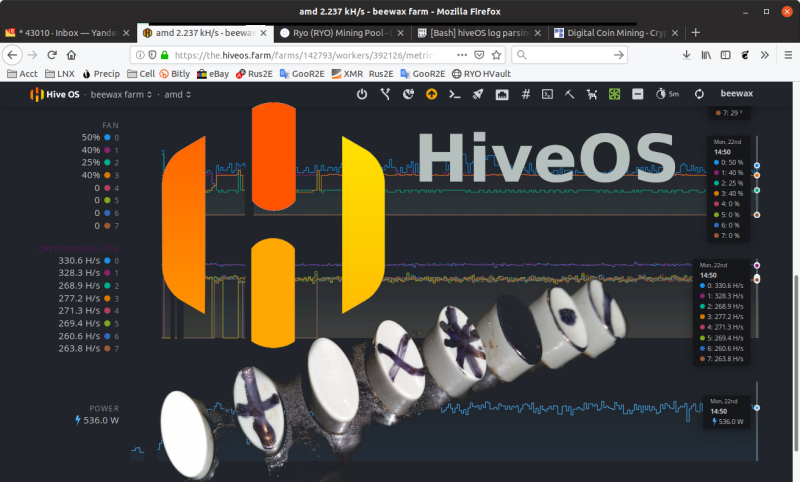Bookmark this page with the star icon

496,55
